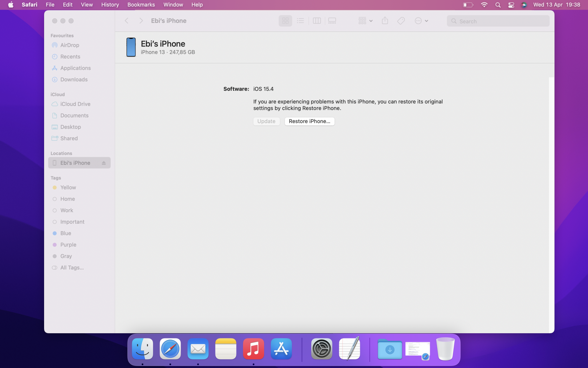Activate Siri from menu bar
Screen dimensions: 588x368
[524, 5]
